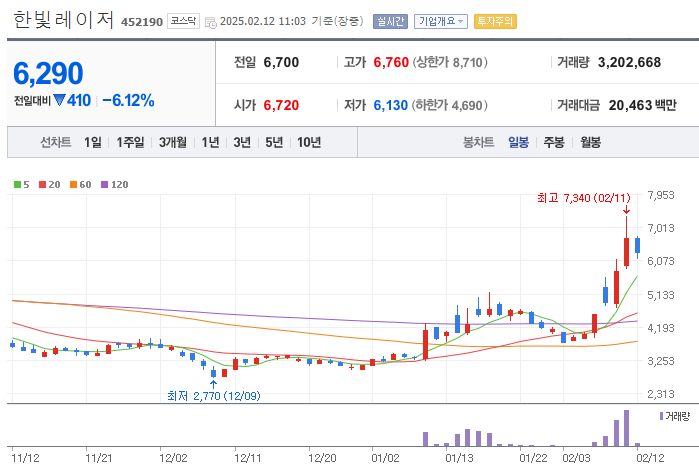699x469 pixels.
Task: Click the current price 6,290
Action: click(x=48, y=73)
